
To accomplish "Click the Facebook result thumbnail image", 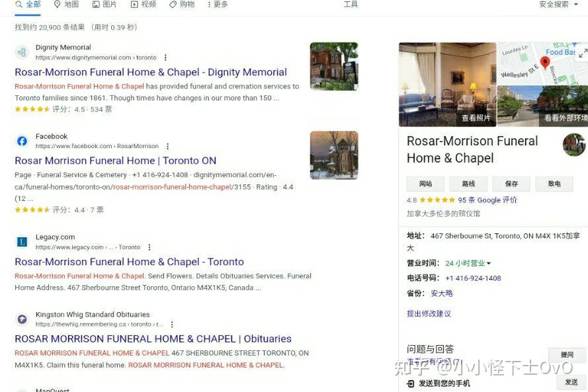I will click(x=334, y=155).
